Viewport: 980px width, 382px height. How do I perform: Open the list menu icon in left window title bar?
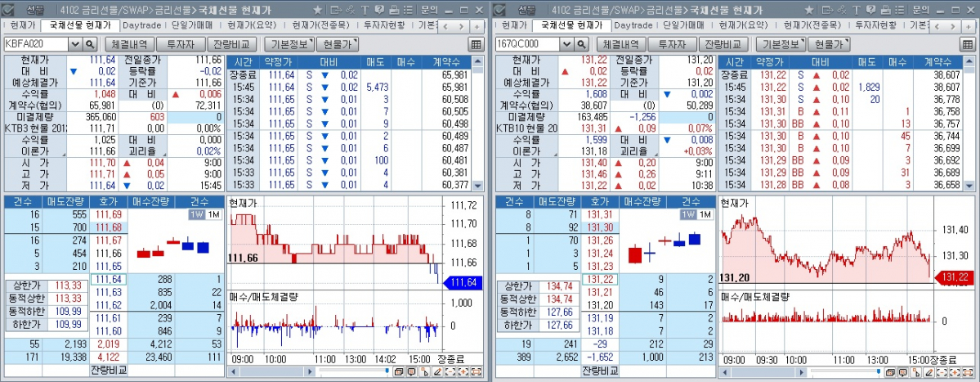point(408,10)
